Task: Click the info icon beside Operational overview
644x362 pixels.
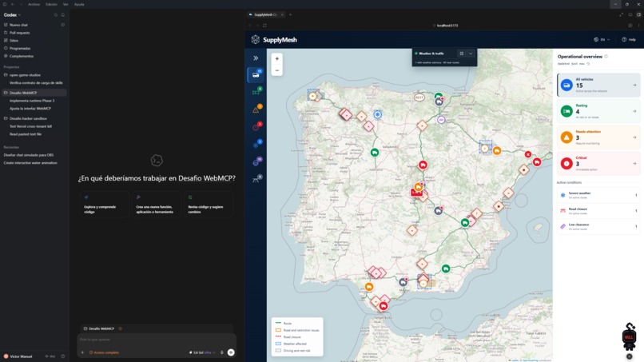Action: point(606,57)
